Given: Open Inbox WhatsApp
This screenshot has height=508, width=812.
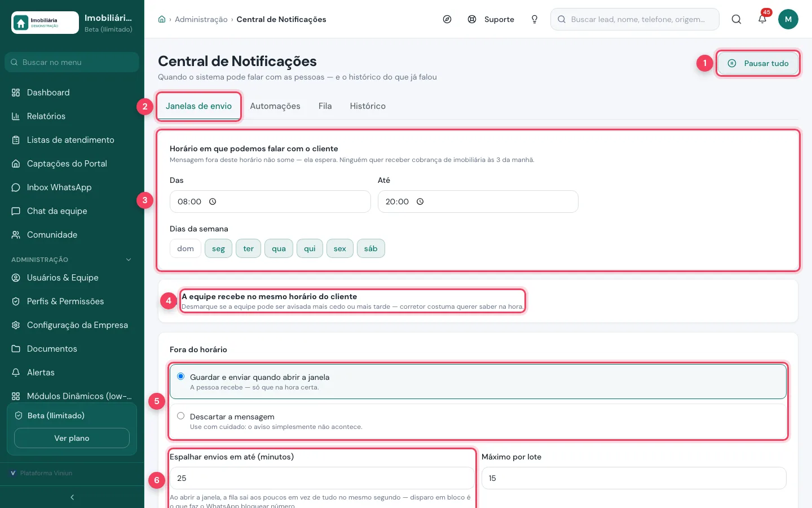Looking at the screenshot, I should click(72, 187).
